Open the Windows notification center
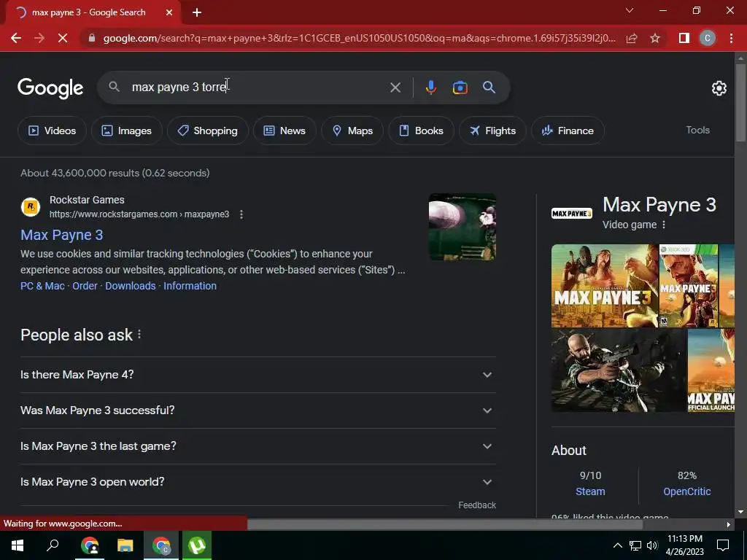747x560 pixels. (723, 545)
